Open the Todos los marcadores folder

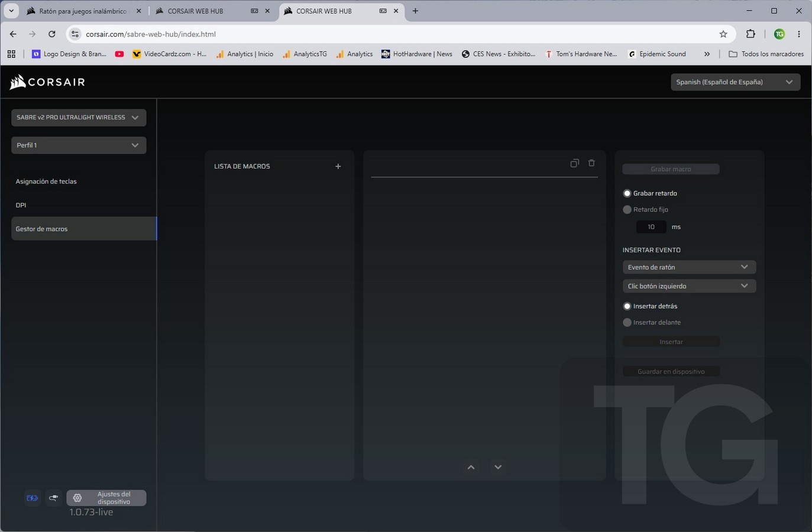coord(766,54)
